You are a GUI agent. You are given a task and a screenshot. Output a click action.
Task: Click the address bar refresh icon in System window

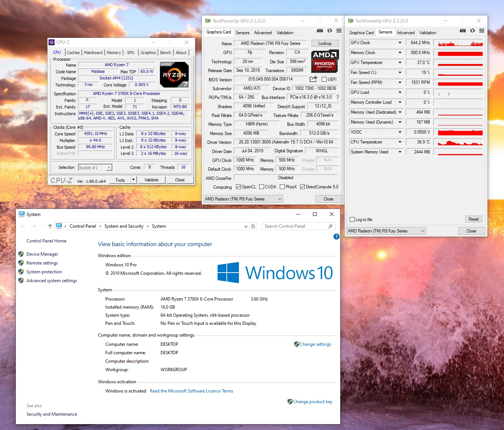pyautogui.click(x=253, y=226)
